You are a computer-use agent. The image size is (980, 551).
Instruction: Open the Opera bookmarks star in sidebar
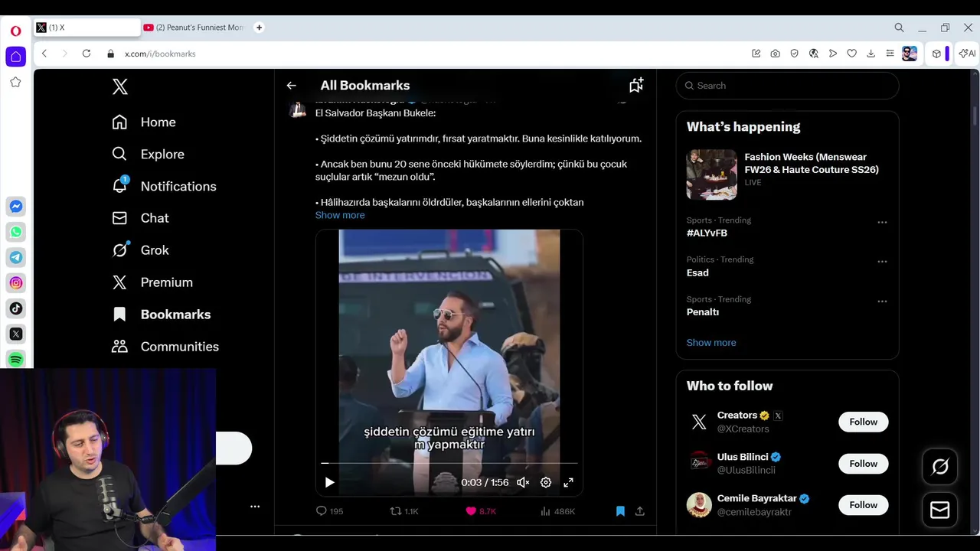click(x=15, y=82)
